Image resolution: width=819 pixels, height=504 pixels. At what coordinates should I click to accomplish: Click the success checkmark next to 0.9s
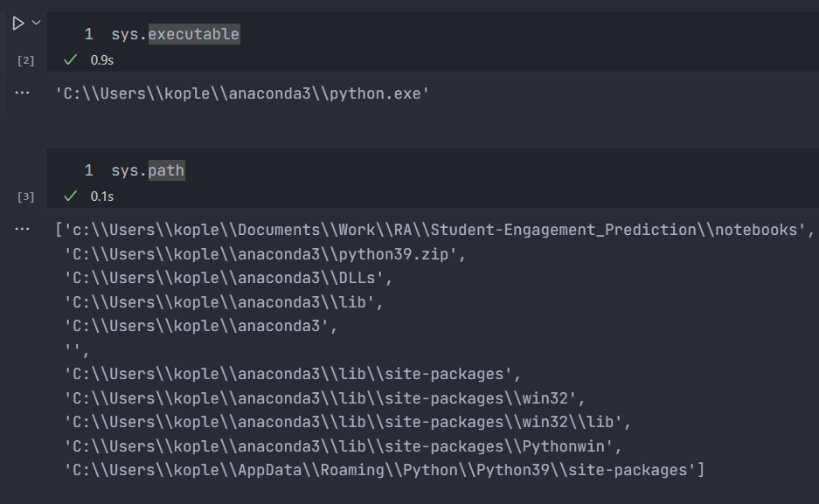71,60
